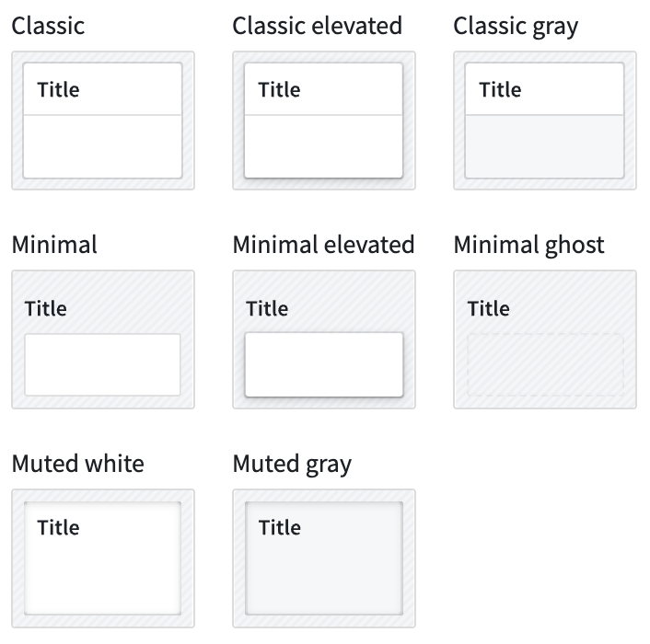Choose the Classic elevated style preview
The width and height of the screenshot is (650, 644).
(324, 121)
